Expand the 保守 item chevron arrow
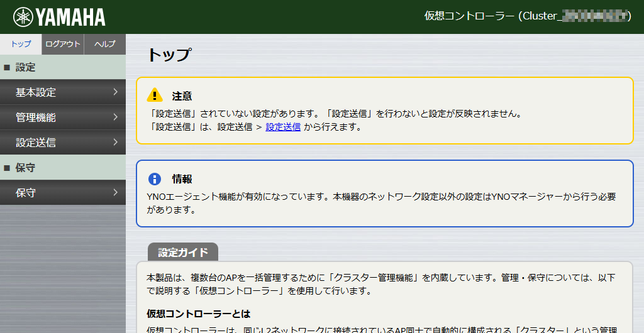This screenshot has height=333, width=644. click(116, 193)
